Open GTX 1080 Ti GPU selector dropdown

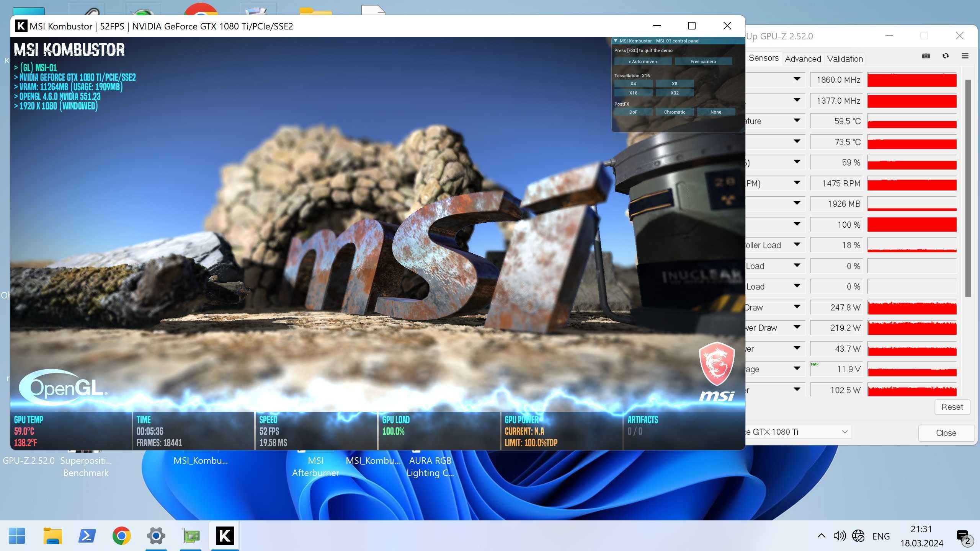(x=798, y=432)
